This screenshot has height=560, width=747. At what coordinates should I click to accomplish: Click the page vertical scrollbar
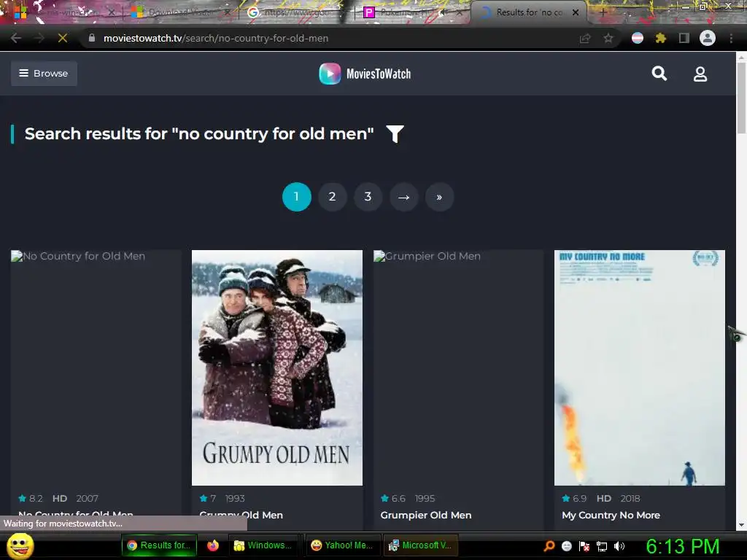(x=741, y=98)
